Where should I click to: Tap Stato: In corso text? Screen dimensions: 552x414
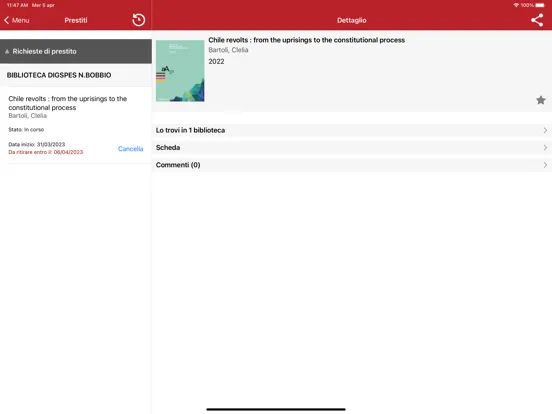tap(26, 130)
